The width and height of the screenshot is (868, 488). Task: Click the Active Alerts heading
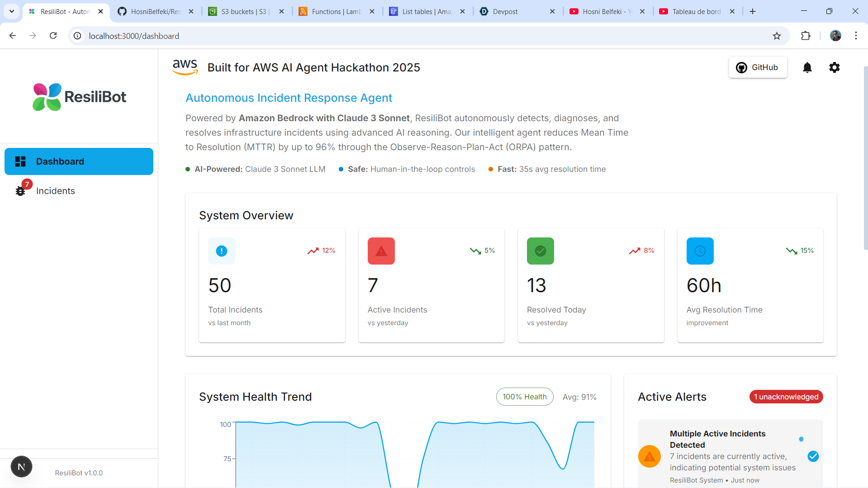pos(672,397)
